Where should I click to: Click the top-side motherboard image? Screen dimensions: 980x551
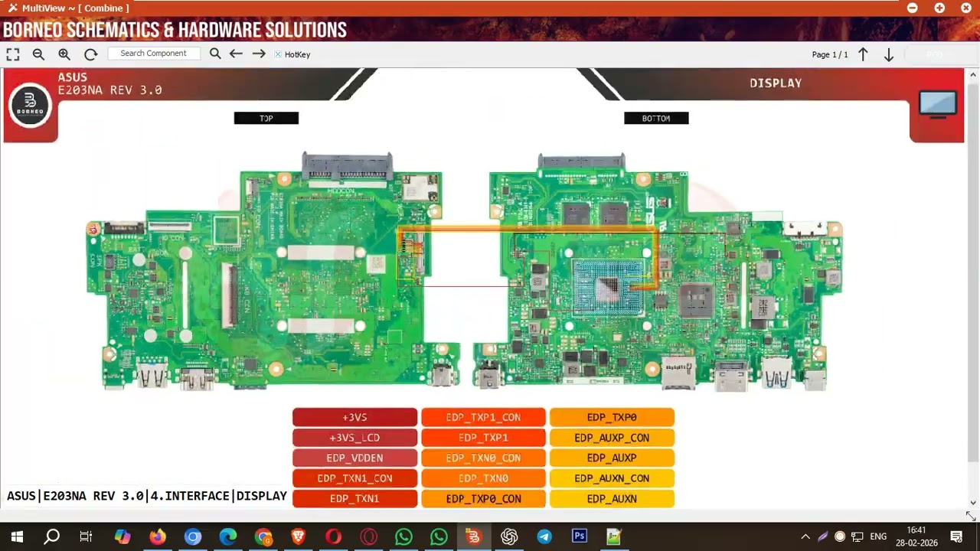pyautogui.click(x=272, y=272)
